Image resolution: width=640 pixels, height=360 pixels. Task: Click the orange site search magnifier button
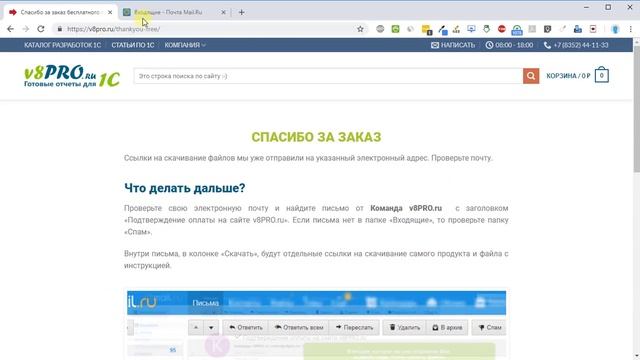pyautogui.click(x=531, y=76)
